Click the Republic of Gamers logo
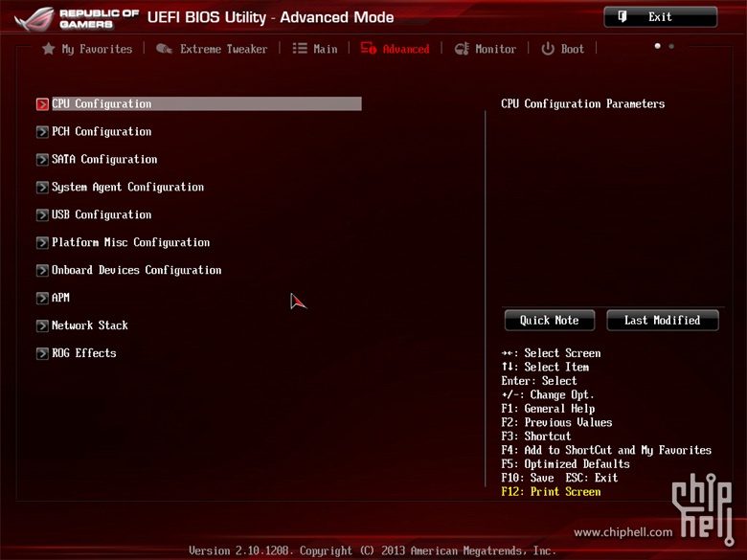The image size is (747, 560). [x=77, y=18]
